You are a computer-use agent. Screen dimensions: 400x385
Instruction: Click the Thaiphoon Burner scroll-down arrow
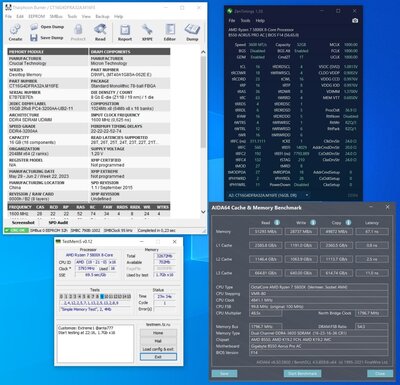(203, 212)
